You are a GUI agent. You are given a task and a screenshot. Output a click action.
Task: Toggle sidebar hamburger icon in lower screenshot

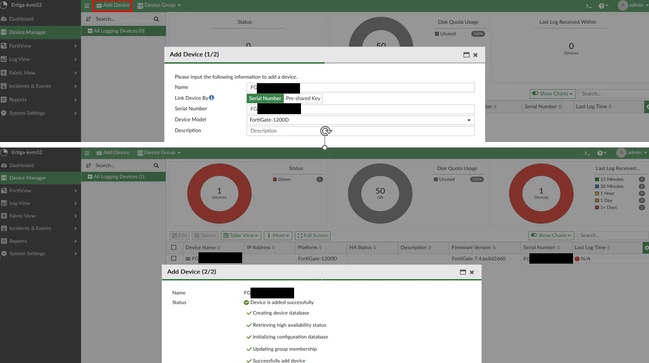coord(87,153)
